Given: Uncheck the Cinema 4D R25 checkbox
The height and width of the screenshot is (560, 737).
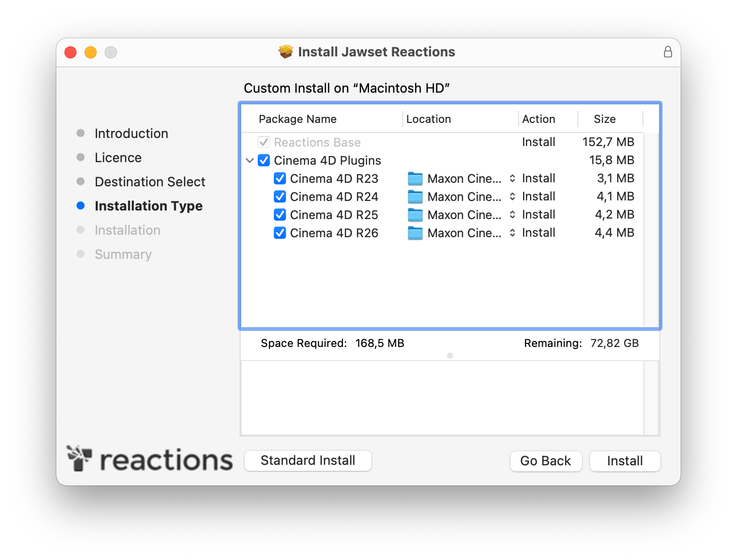Looking at the screenshot, I should 280,215.
